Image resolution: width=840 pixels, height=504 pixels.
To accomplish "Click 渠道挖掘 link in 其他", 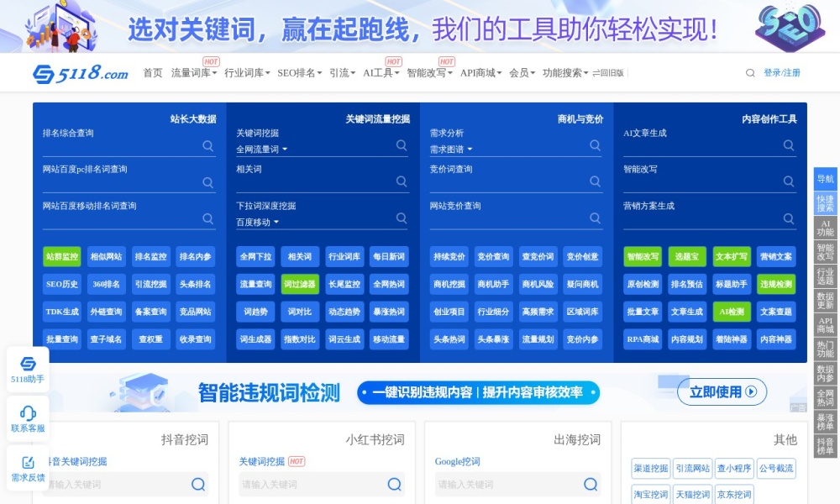I will tap(651, 469).
